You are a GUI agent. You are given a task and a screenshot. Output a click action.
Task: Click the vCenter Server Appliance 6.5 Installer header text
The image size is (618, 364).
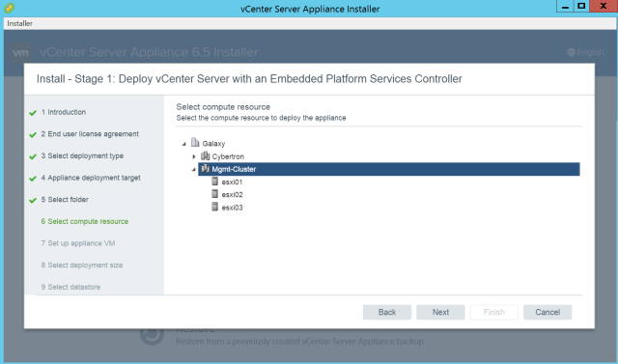149,52
